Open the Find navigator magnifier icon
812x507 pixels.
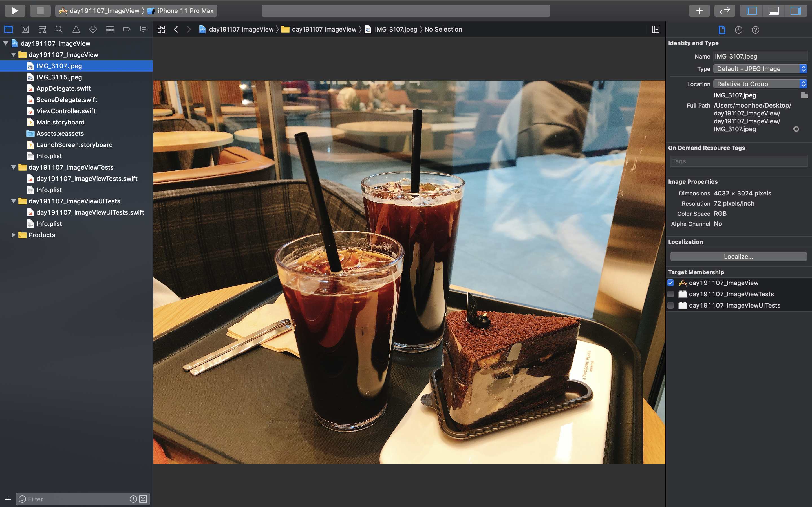pos(59,30)
